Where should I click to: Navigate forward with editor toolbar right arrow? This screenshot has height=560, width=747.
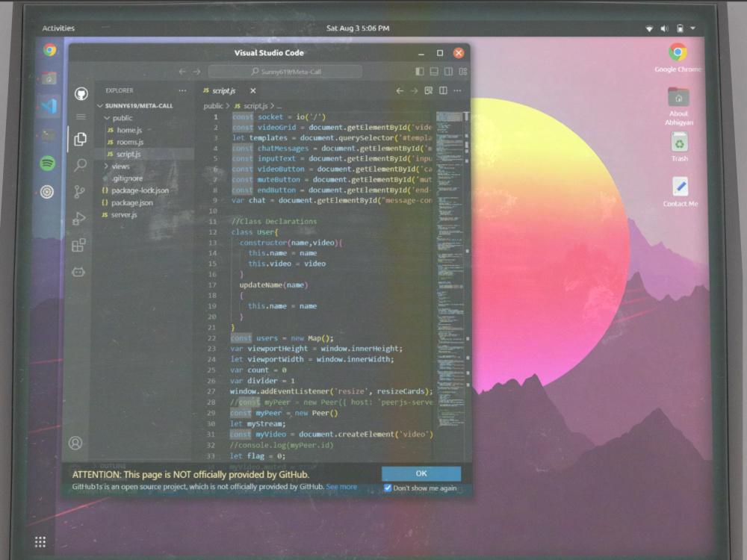(x=414, y=90)
